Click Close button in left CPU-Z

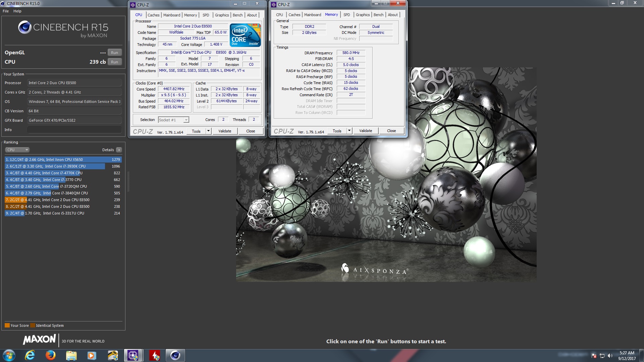pyautogui.click(x=251, y=131)
